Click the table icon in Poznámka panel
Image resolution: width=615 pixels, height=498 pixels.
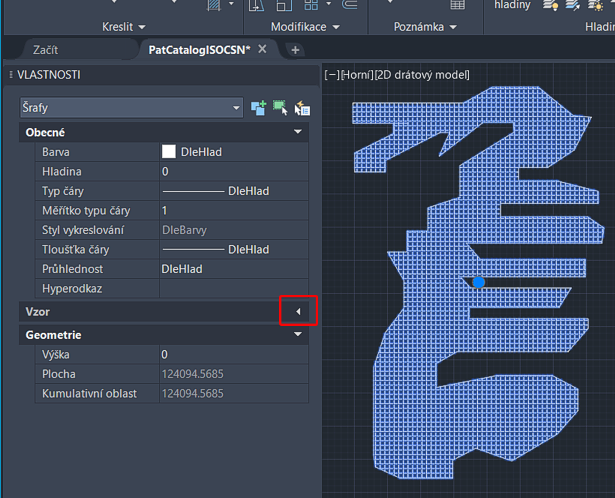tap(457, 5)
